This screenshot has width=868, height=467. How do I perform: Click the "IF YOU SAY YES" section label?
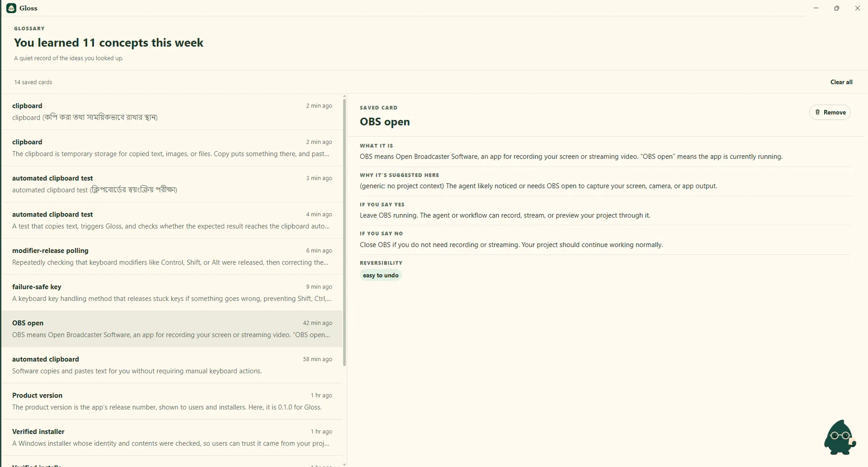pos(382,205)
